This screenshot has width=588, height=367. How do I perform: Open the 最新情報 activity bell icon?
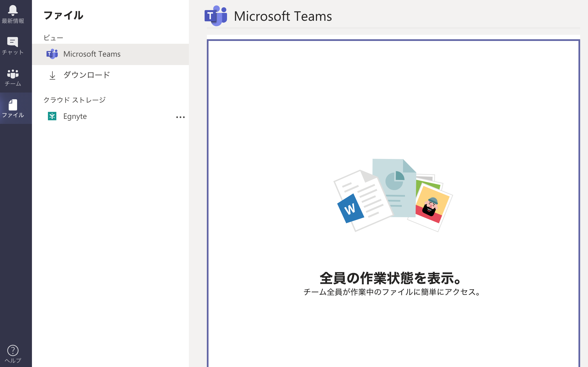coord(13,10)
